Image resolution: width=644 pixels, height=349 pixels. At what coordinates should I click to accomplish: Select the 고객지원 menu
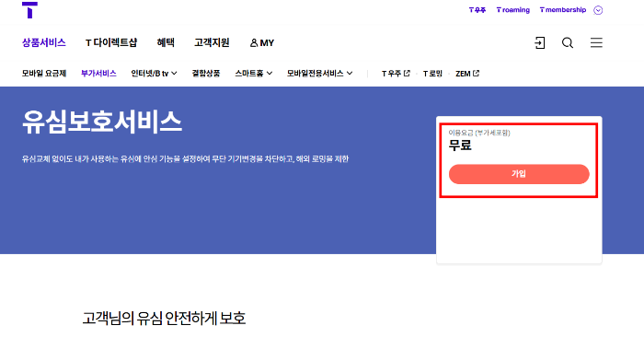[212, 42]
